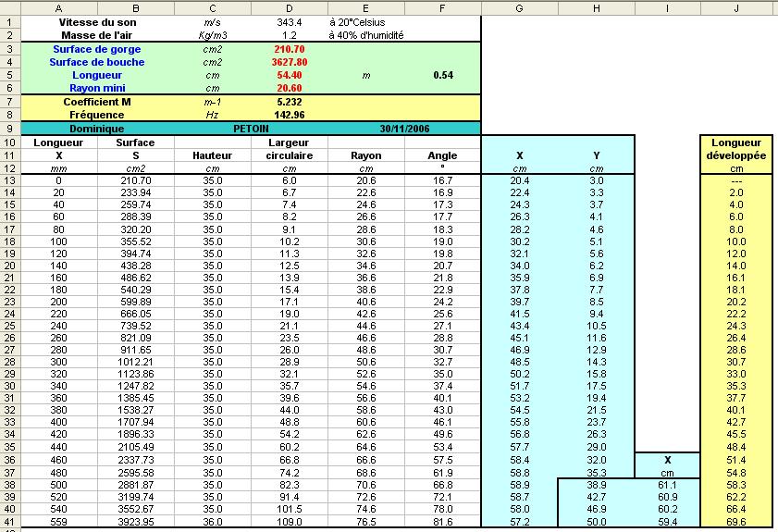Click red value 3627.80
Image resolution: width=778 pixels, height=532 pixels.
[x=290, y=62]
